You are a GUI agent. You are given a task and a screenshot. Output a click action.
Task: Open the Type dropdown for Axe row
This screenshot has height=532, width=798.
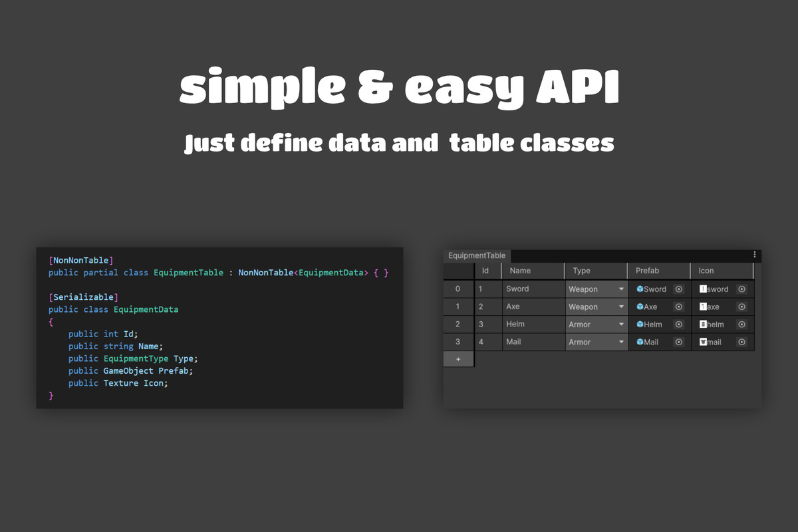(597, 307)
